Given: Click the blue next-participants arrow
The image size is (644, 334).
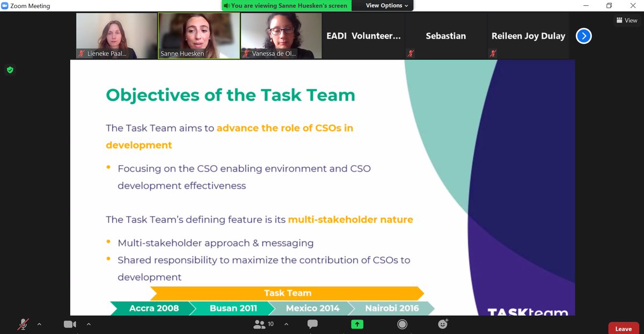Looking at the screenshot, I should click(x=583, y=36).
